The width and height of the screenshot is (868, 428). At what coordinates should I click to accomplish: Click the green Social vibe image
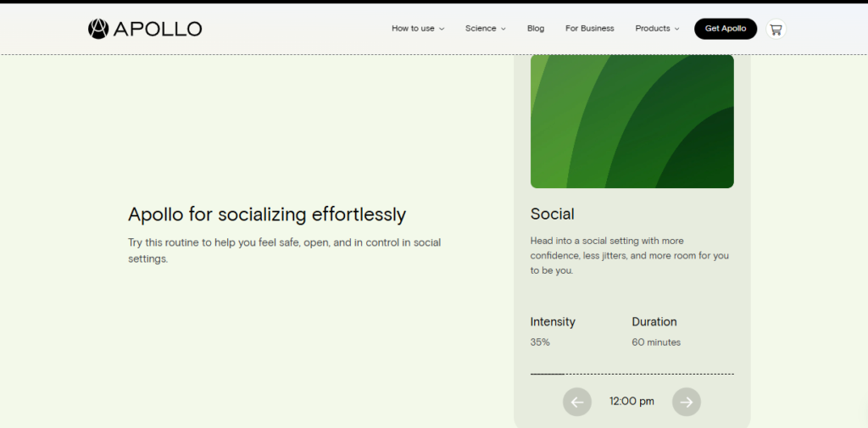[x=632, y=121]
